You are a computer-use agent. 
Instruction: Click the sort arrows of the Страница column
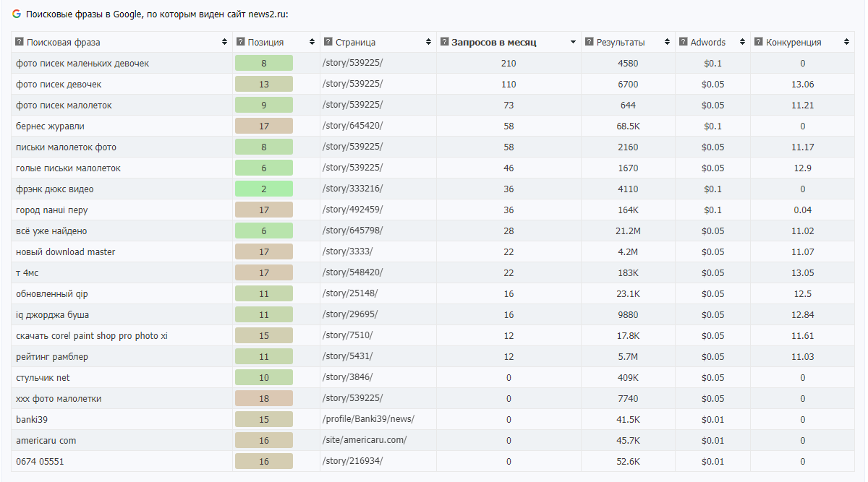point(428,42)
